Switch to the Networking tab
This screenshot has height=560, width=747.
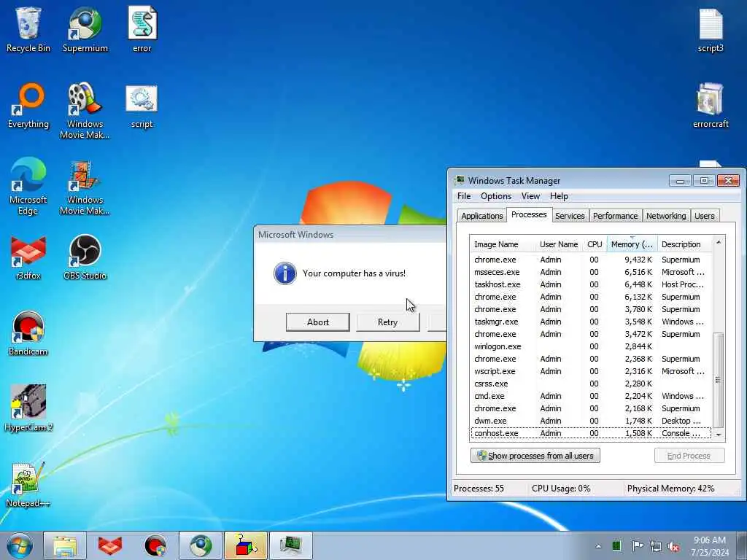click(x=666, y=216)
